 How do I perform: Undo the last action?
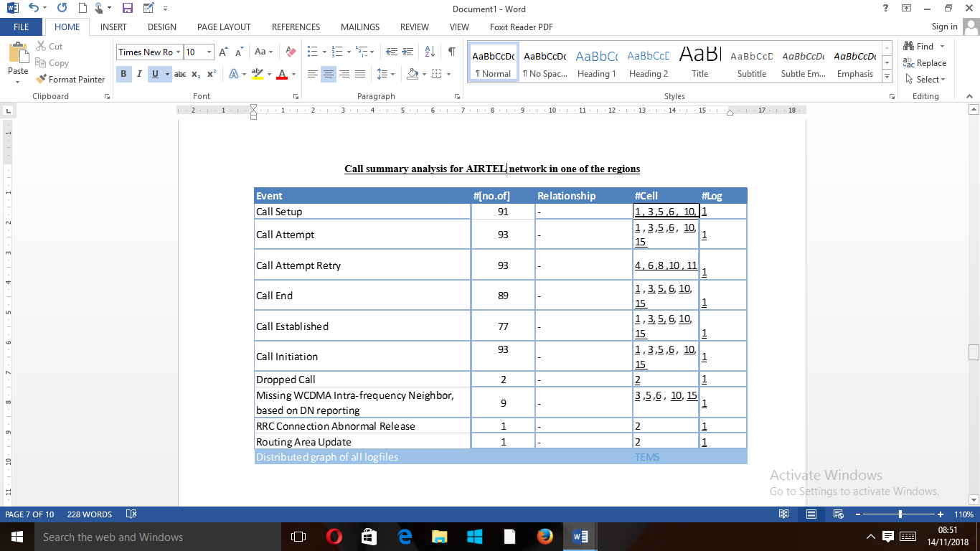click(34, 9)
